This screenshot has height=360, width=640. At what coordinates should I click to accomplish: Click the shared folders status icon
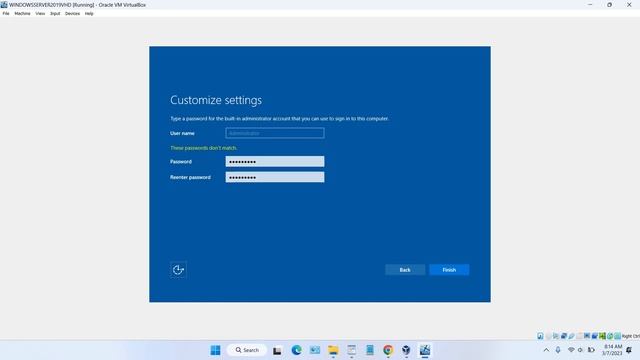[x=579, y=336]
